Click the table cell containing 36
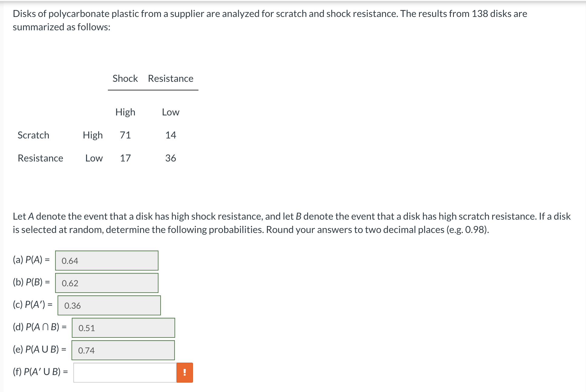The height and width of the screenshot is (392, 586). pos(170,158)
